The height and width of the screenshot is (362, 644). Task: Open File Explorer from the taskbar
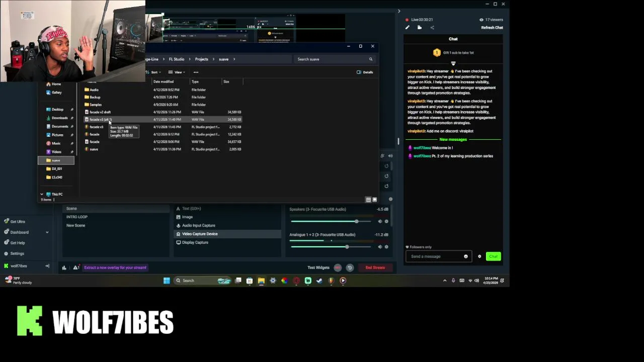tap(261, 281)
